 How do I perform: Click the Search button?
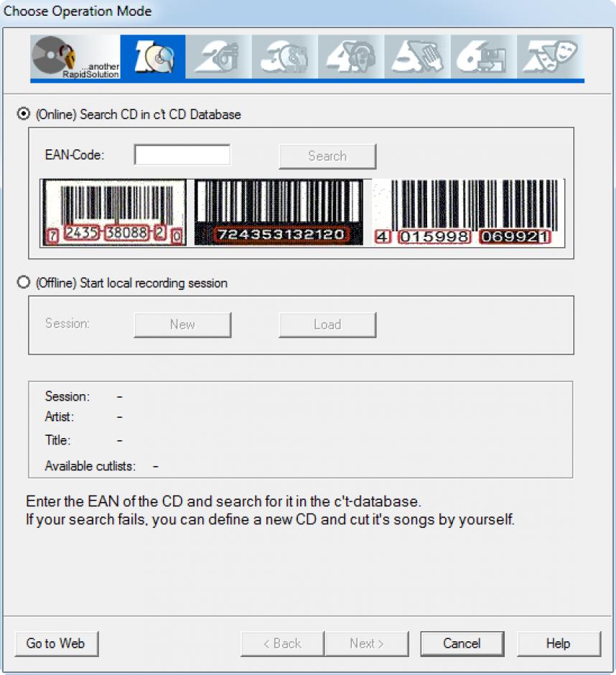point(327,156)
